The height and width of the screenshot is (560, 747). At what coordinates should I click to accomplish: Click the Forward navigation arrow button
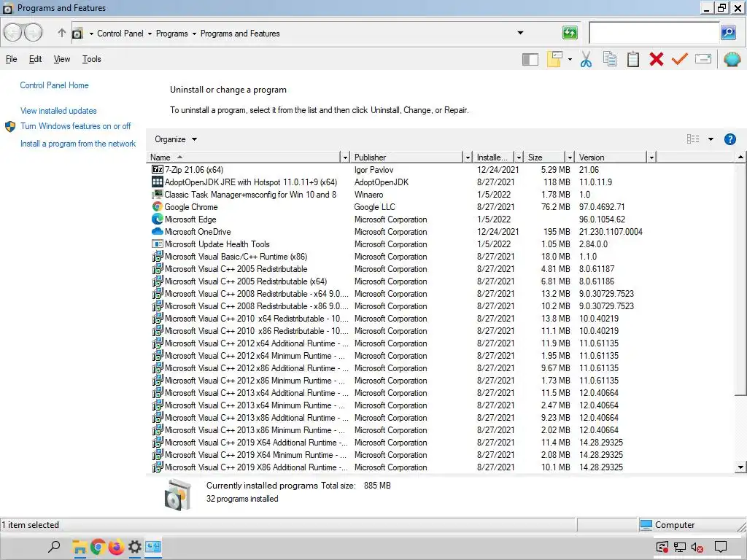pyautogui.click(x=33, y=33)
